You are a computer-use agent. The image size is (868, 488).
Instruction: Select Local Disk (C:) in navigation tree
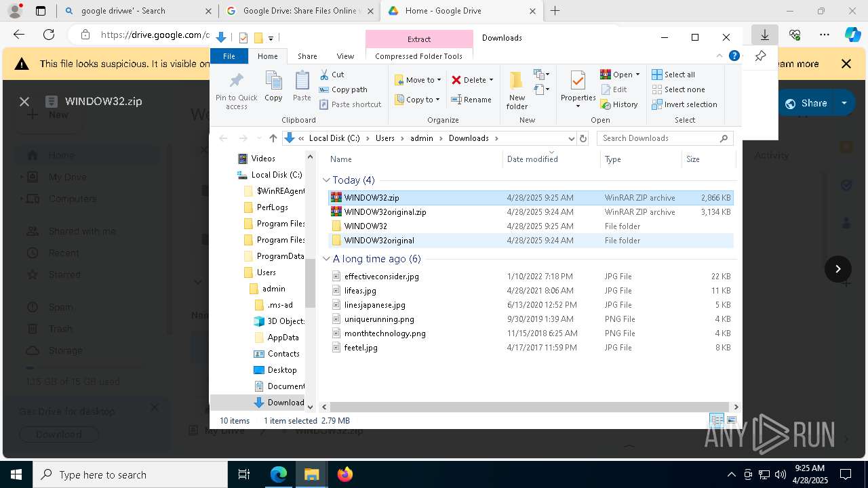270,175
